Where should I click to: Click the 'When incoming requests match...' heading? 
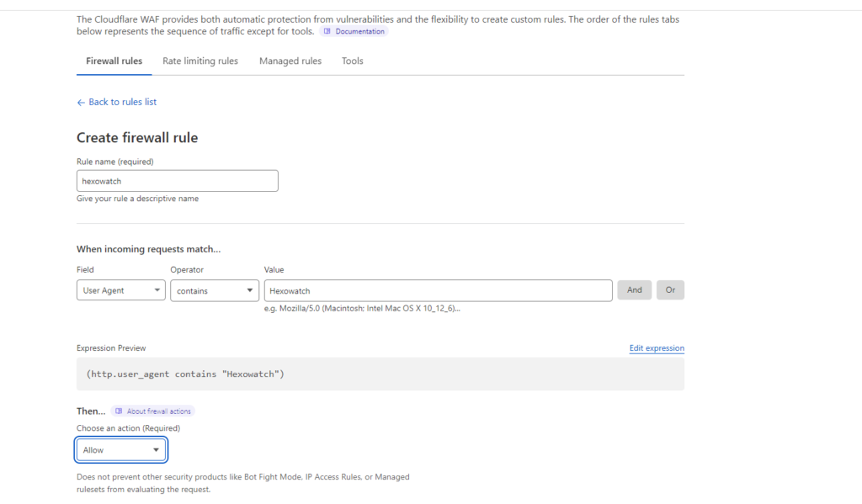pos(148,249)
